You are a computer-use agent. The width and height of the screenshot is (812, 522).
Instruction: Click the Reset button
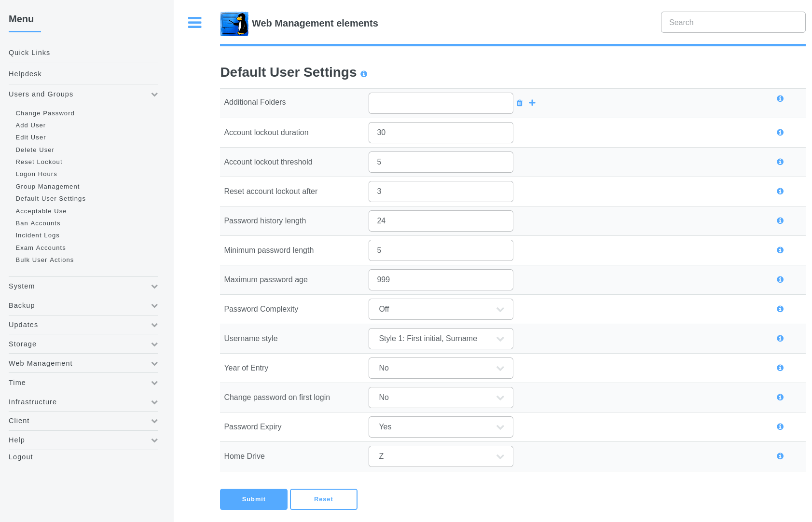click(323, 499)
